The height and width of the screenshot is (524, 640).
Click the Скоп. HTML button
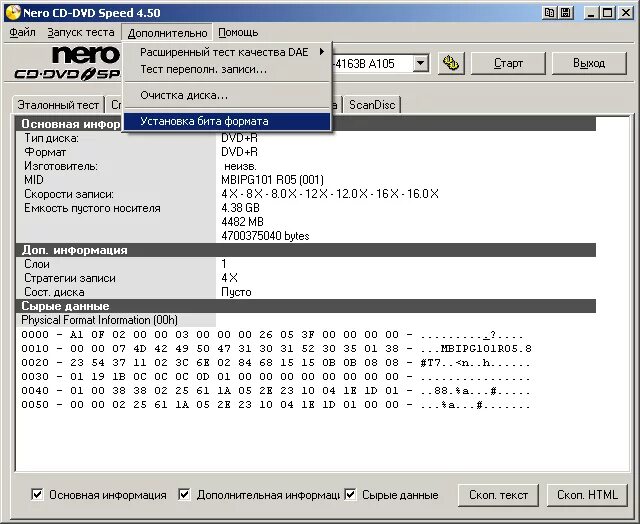click(587, 495)
